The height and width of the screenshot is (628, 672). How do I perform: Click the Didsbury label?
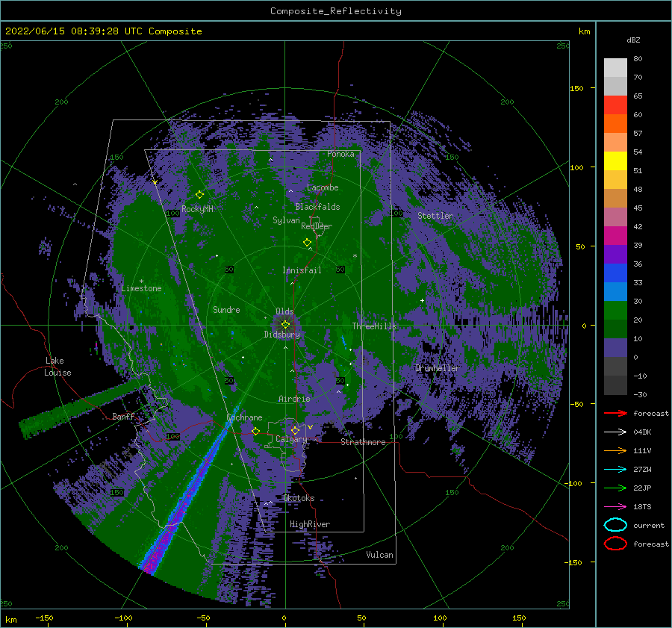(x=281, y=335)
